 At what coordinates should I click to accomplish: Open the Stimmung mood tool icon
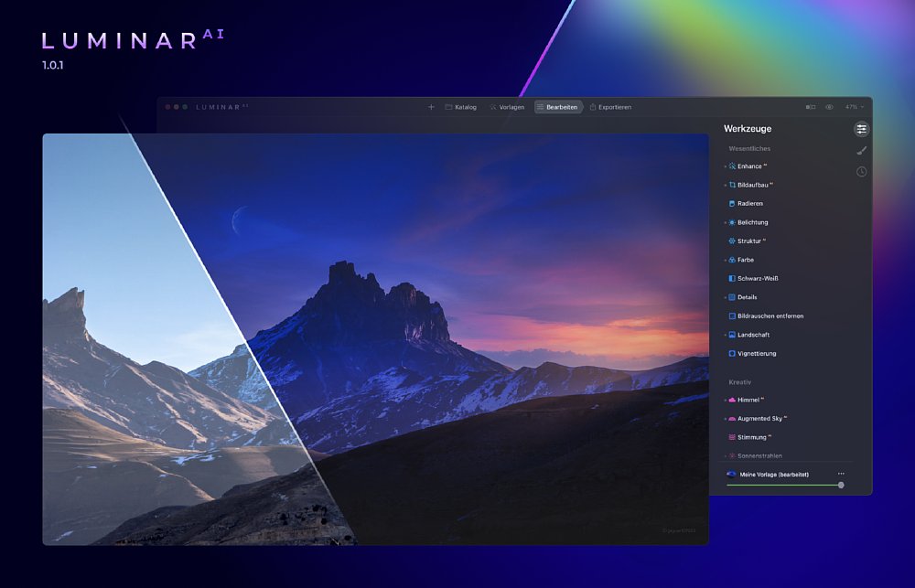(x=732, y=437)
